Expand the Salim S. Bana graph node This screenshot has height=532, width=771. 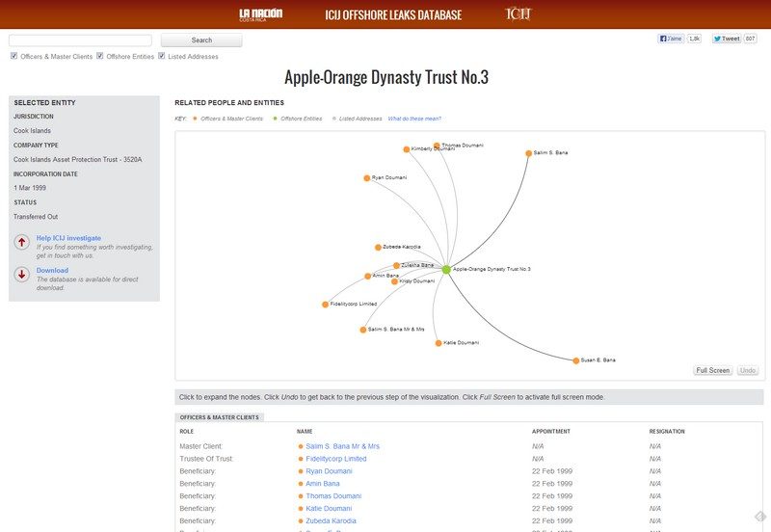pos(528,153)
